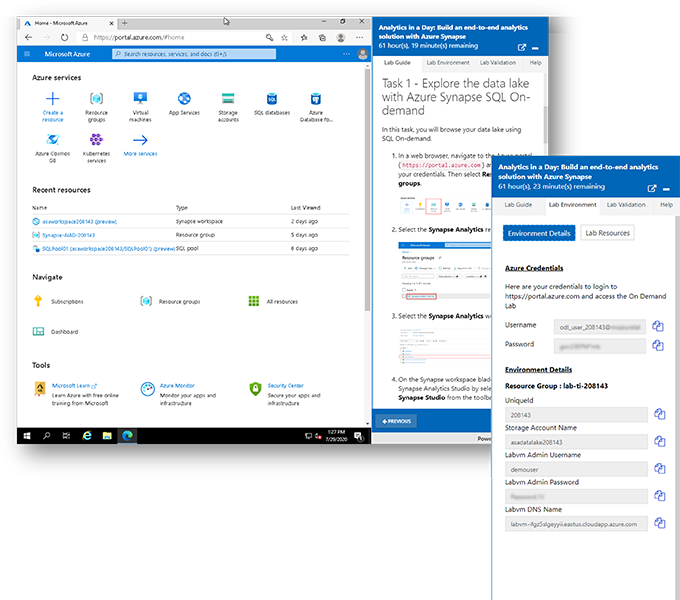
Task: Copy the UniqueId value
Action: coord(660,414)
